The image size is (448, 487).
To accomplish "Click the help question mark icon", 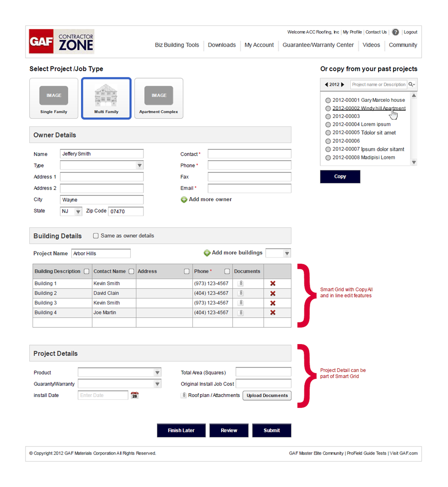I will click(x=395, y=32).
